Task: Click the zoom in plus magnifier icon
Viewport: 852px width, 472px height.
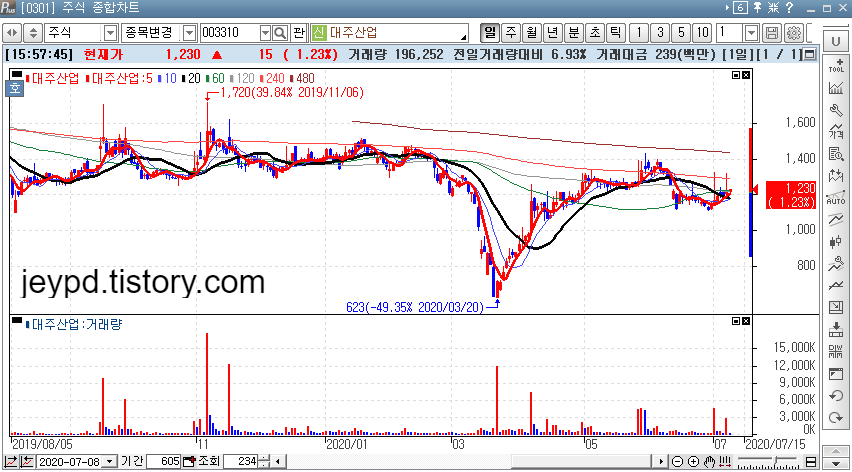Action: coord(693,462)
